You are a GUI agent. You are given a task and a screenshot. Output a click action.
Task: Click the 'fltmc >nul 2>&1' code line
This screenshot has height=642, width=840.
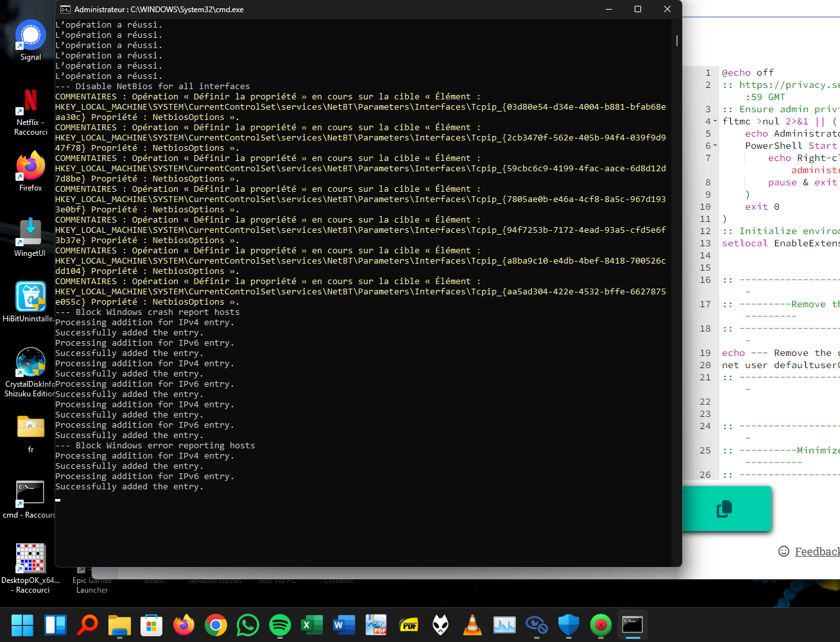click(x=781, y=121)
